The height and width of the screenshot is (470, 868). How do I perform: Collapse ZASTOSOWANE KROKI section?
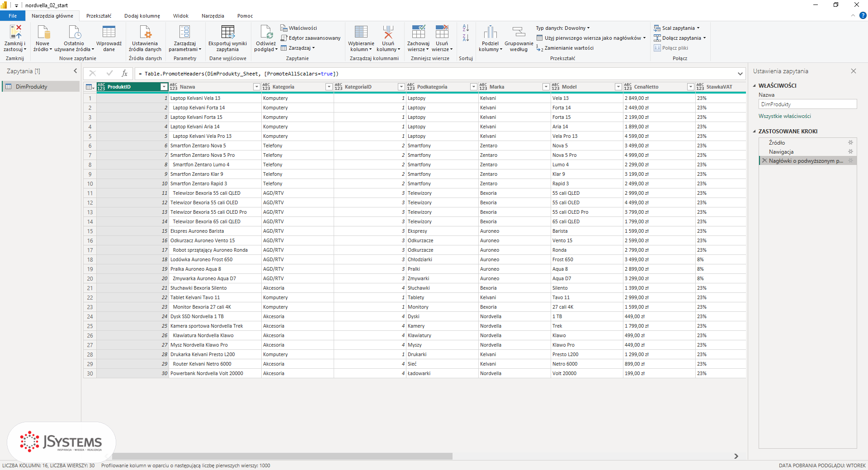[754, 132]
